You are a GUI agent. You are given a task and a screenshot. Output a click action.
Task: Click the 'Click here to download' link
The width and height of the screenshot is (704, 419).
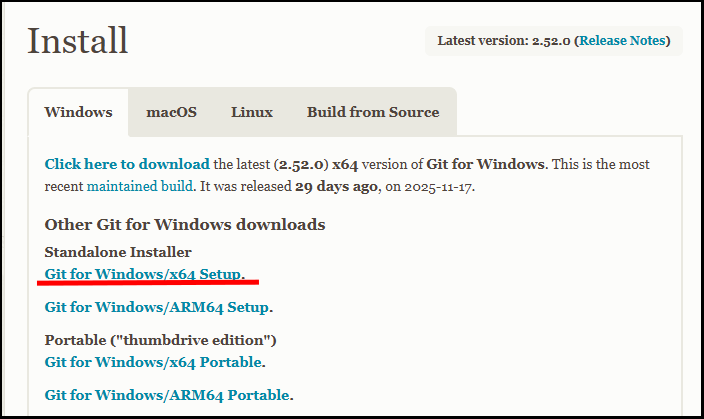(127, 164)
